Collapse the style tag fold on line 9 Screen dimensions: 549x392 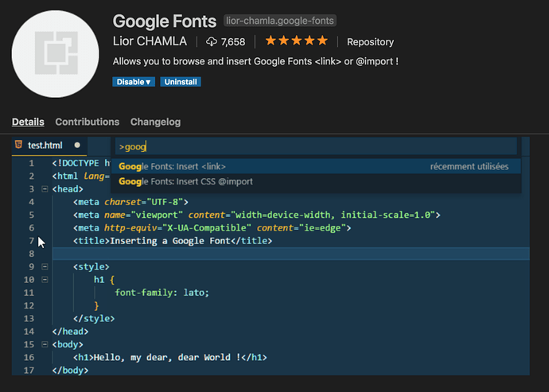[45, 266]
